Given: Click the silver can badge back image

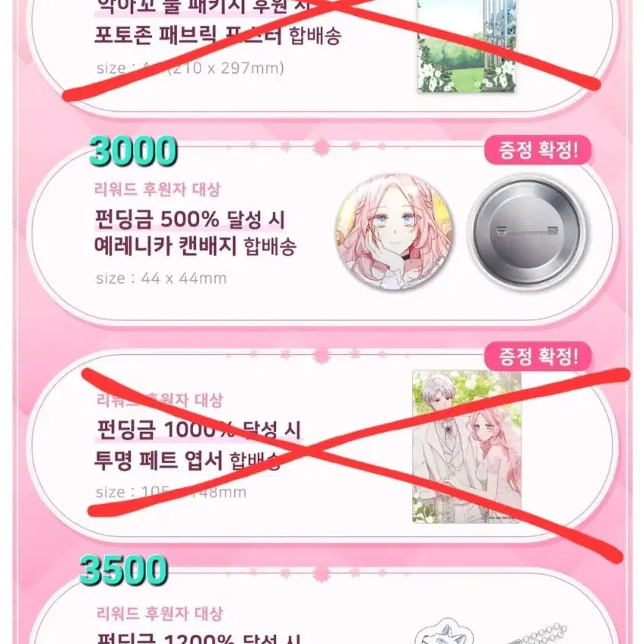Looking at the screenshot, I should (x=527, y=232).
